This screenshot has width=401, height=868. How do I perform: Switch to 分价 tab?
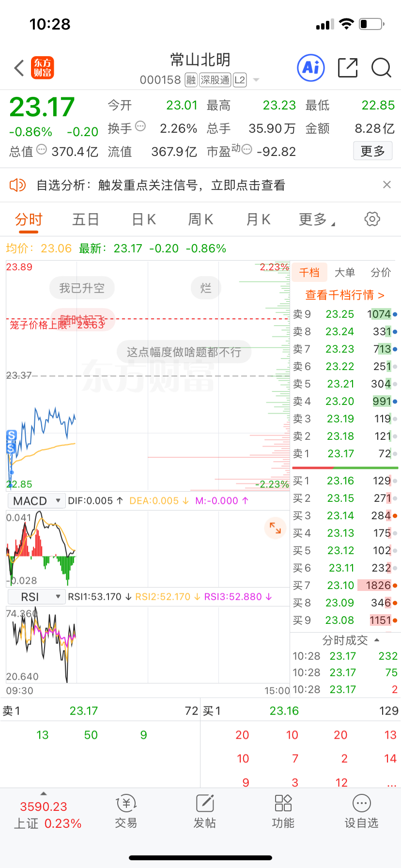click(x=381, y=272)
